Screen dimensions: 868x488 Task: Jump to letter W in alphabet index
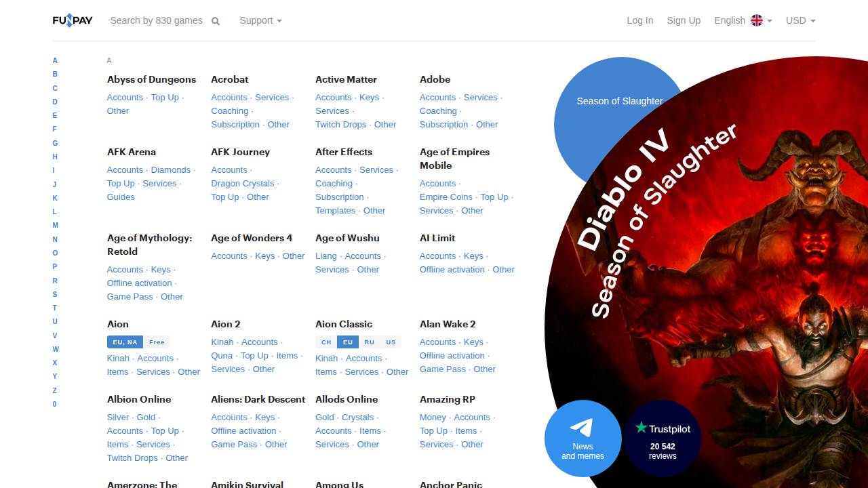[56, 349]
